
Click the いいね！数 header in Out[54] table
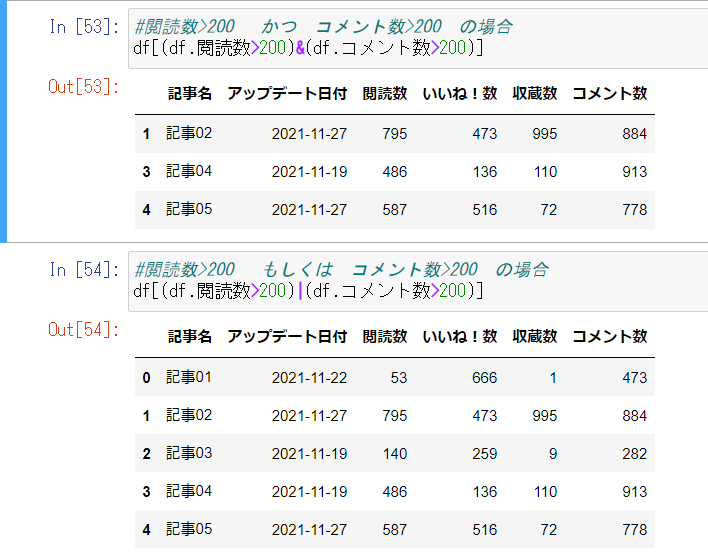(460, 337)
